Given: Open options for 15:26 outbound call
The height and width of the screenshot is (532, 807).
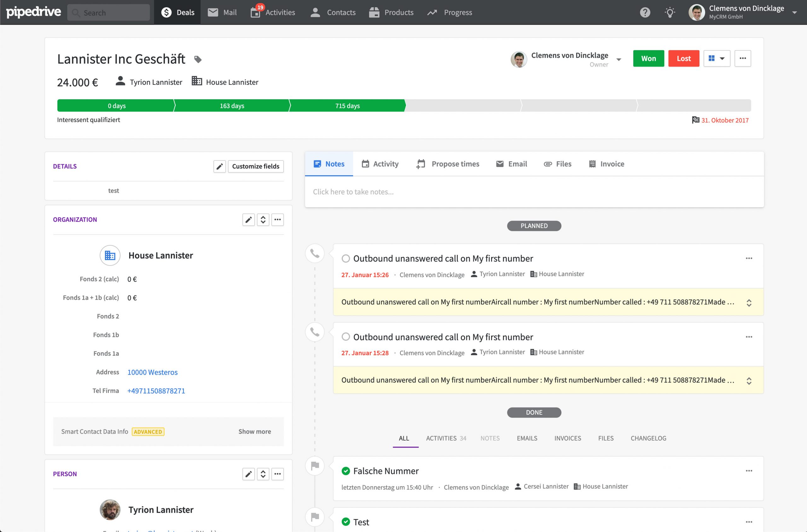Looking at the screenshot, I should [x=749, y=258].
